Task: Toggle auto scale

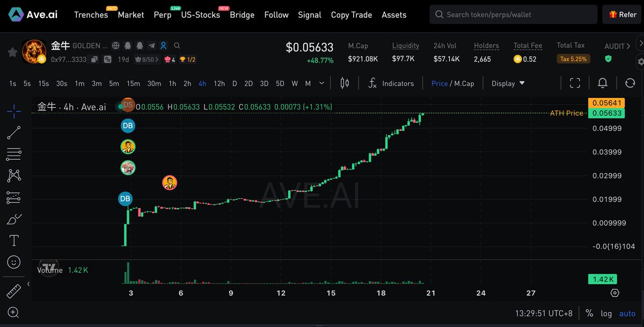Action: click(627, 314)
